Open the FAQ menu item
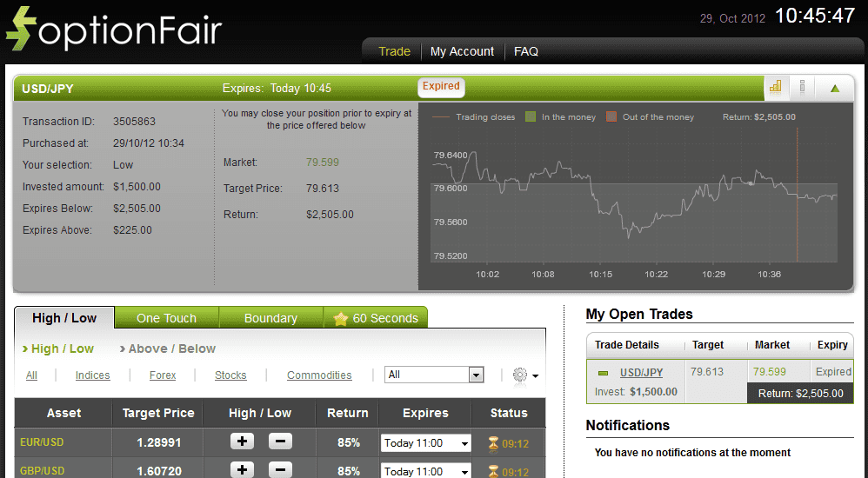 click(526, 51)
